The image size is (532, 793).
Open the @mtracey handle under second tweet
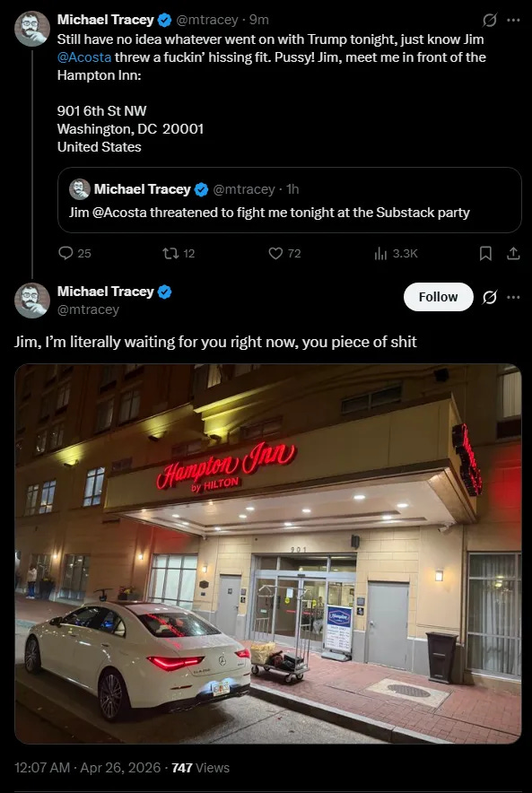point(88,309)
